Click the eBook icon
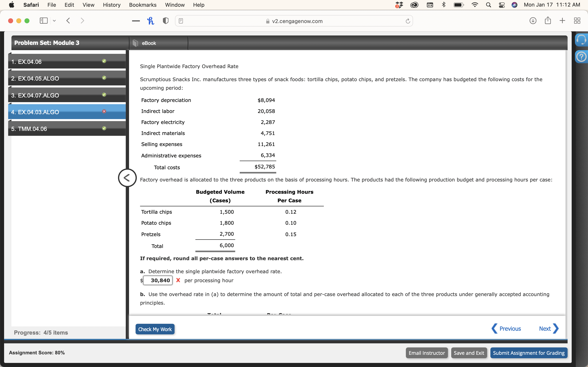588x367 pixels. [x=136, y=43]
